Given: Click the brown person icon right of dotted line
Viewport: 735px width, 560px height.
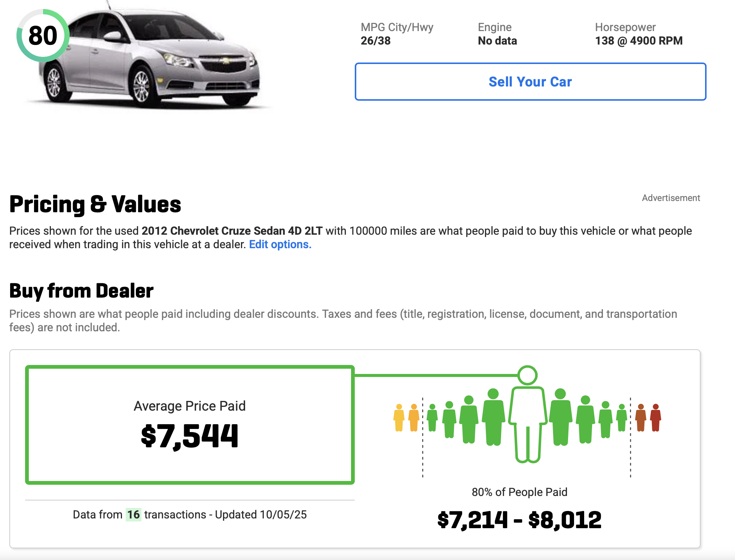Looking at the screenshot, I should [x=641, y=418].
